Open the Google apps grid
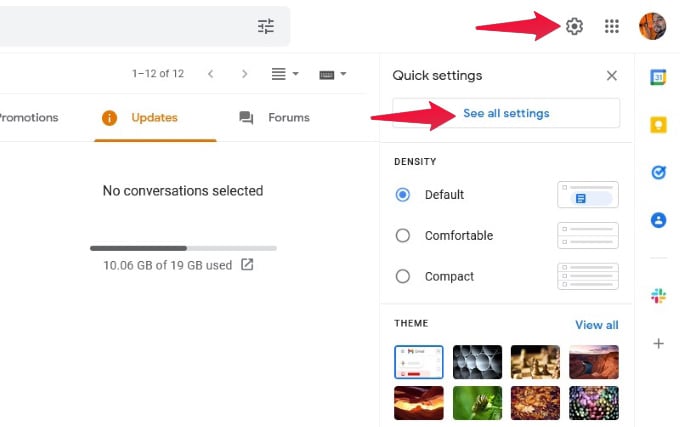The image size is (680, 427). tap(611, 26)
